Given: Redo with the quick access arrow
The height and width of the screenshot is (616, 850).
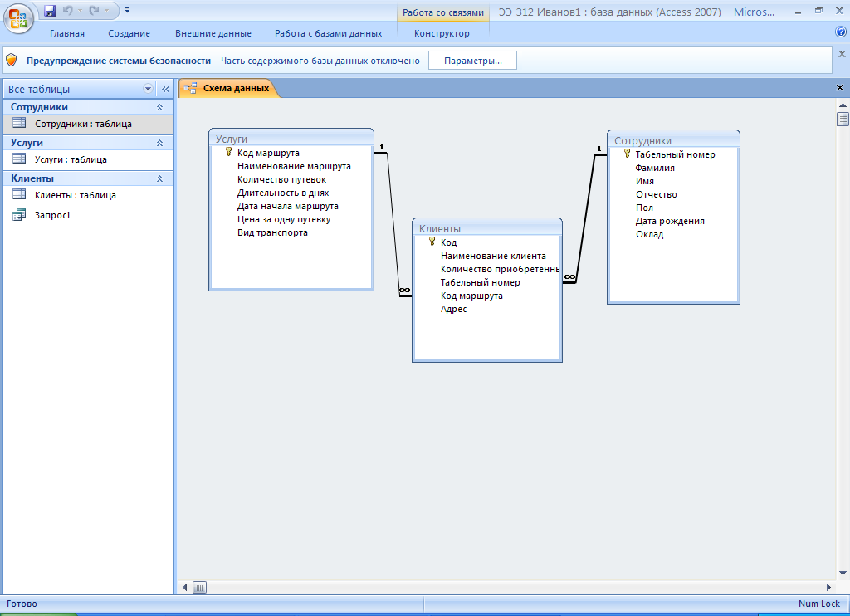Looking at the screenshot, I should [95, 10].
